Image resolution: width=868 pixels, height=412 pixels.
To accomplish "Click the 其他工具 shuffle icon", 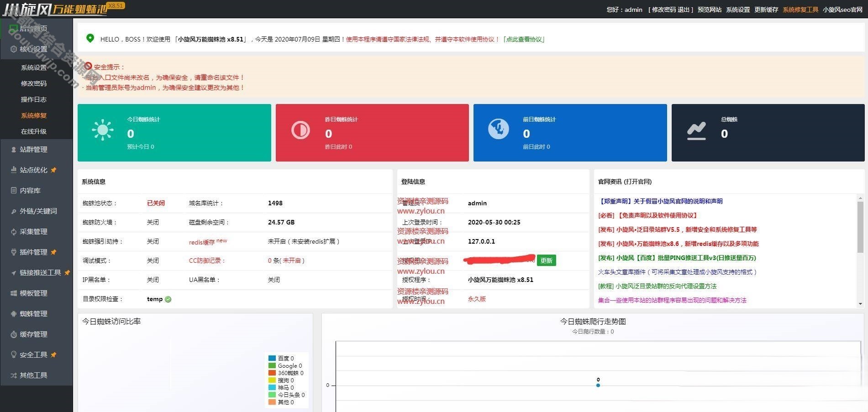I will point(14,375).
